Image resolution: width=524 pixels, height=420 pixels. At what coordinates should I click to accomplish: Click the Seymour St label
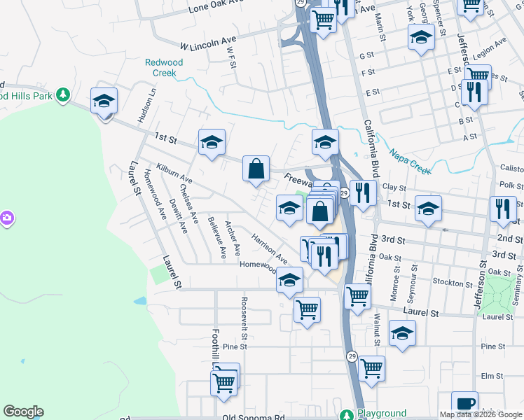413,284
